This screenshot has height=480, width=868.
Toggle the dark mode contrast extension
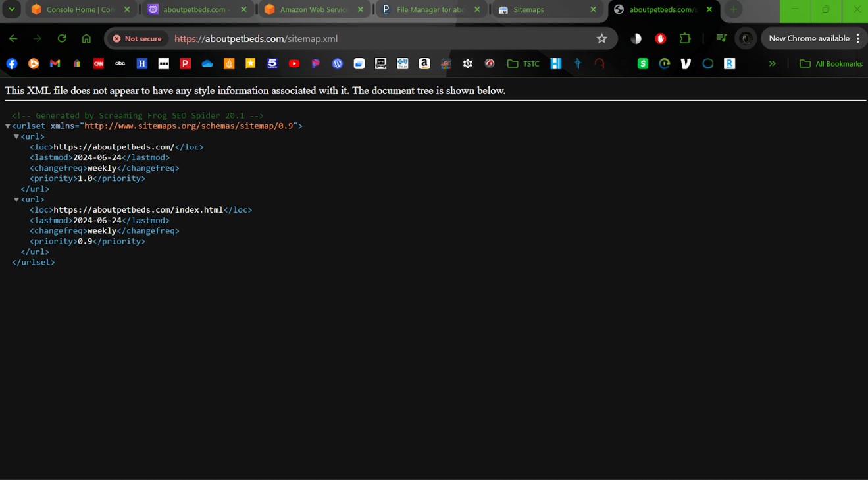click(636, 39)
